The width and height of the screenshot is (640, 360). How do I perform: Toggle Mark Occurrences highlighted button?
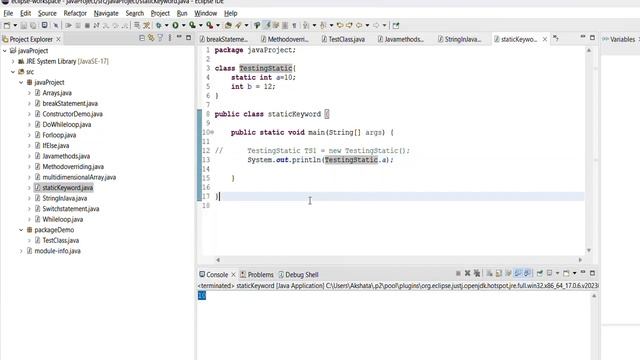267,25
